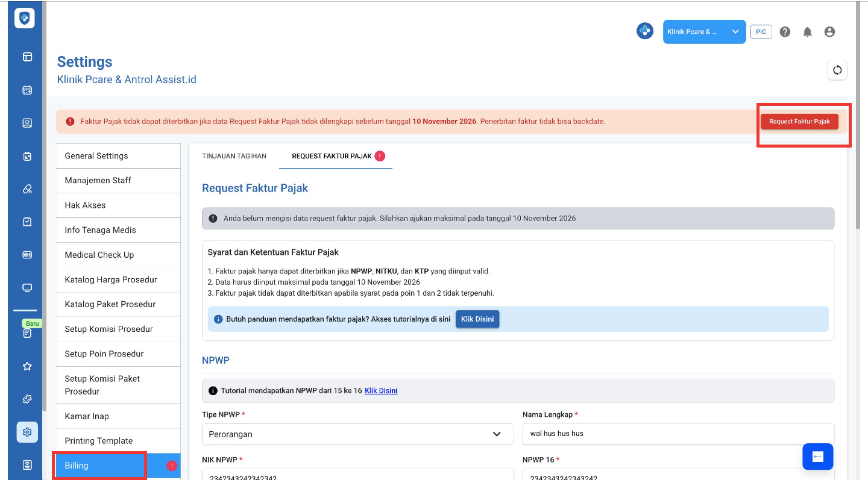Open the calendar icon in sidebar

pos(27,90)
